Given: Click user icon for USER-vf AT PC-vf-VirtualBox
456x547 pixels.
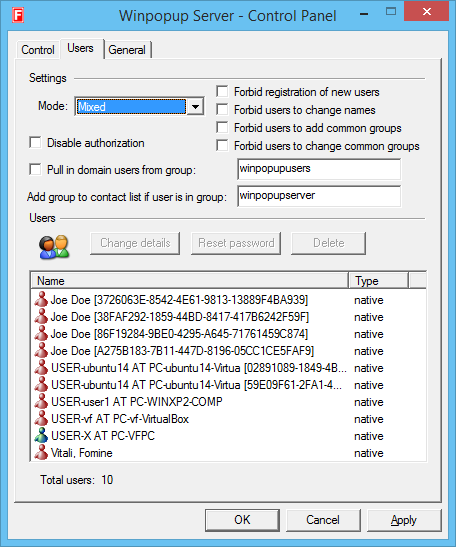Looking at the screenshot, I should [41, 418].
